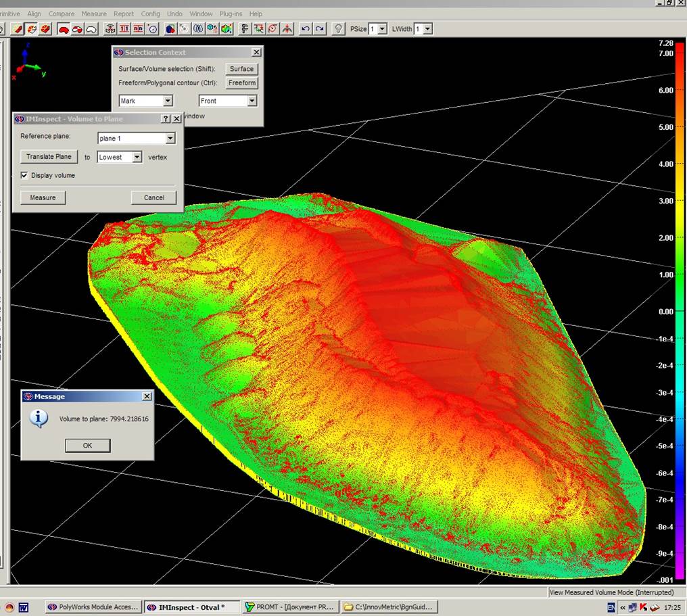Close the Message dialog with its X button
Screen dimensions: 687x616
147,396
